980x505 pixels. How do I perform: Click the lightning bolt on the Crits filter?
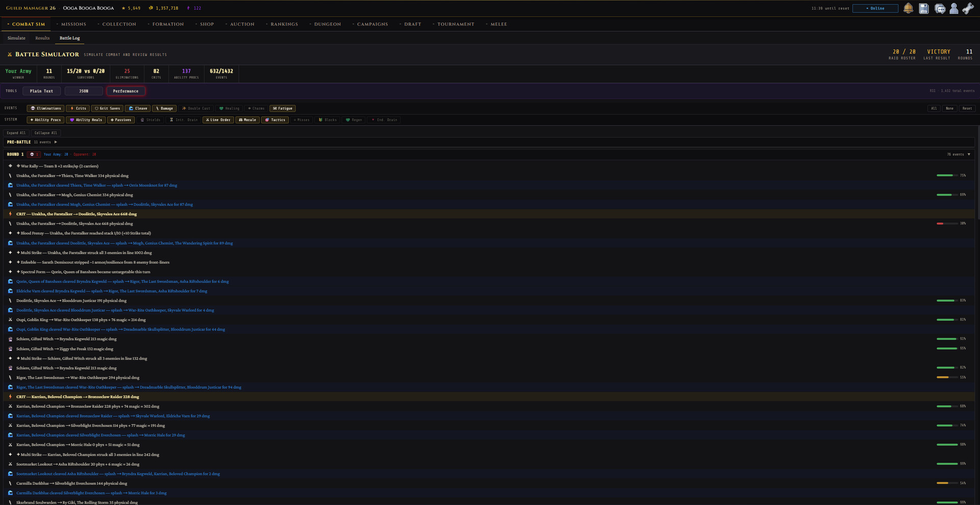(x=72, y=108)
